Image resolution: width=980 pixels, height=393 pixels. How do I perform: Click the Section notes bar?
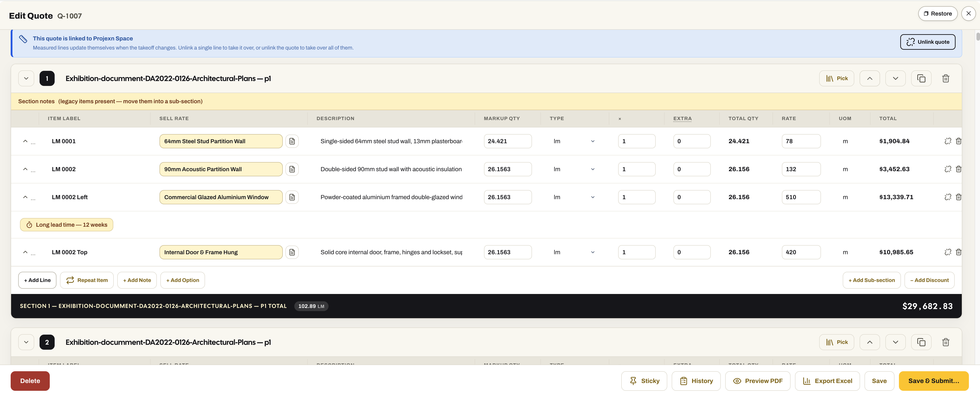coord(486,101)
